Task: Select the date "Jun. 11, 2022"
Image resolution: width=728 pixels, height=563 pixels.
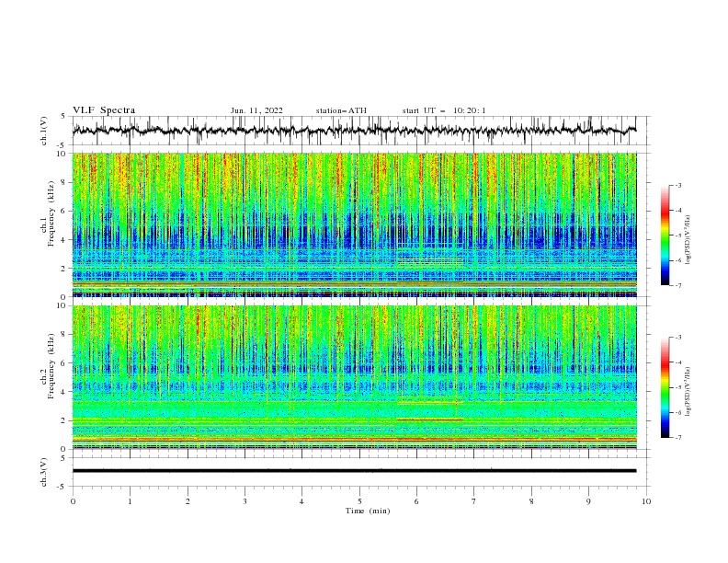Action: point(256,110)
